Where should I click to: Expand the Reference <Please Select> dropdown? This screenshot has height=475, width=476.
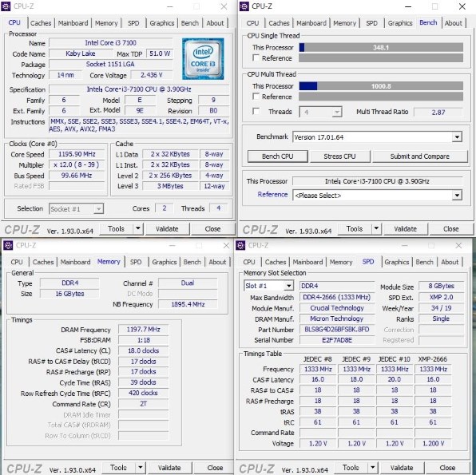377,196
